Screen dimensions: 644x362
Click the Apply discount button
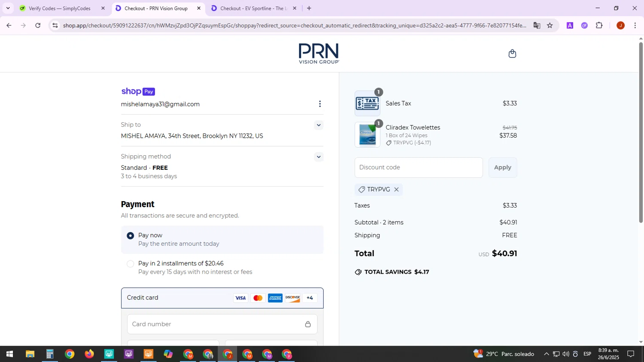502,167
